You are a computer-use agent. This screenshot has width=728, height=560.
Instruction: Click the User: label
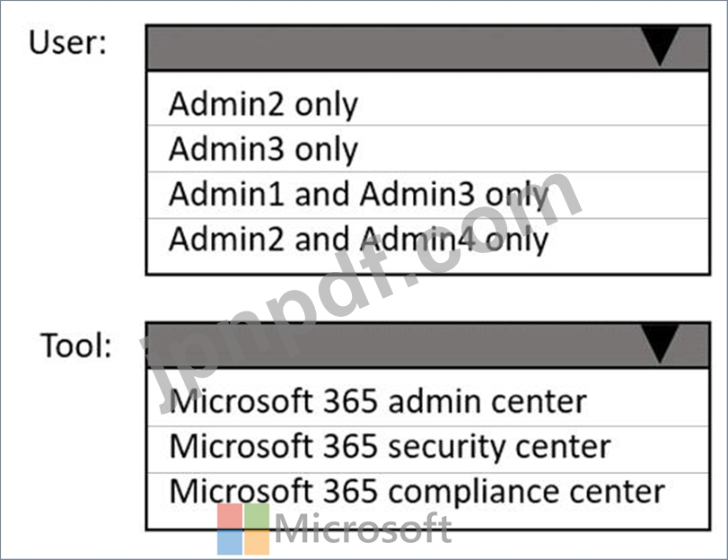[x=68, y=42]
